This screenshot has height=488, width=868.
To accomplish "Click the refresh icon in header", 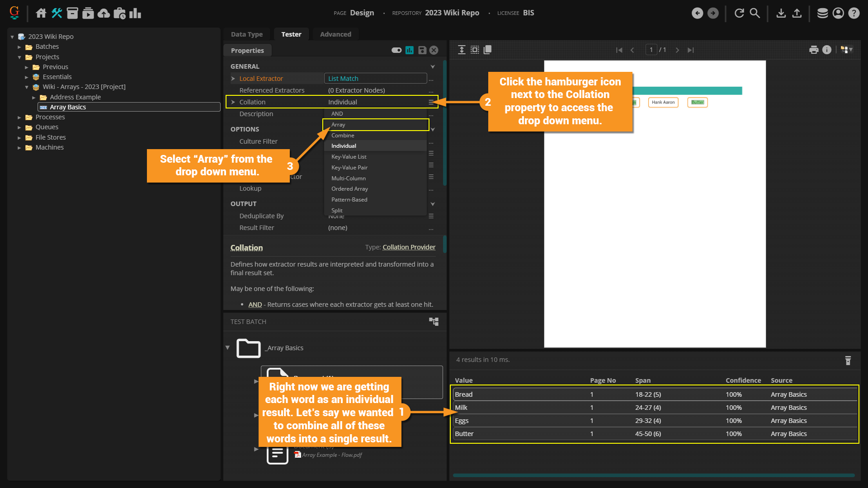I will (739, 13).
